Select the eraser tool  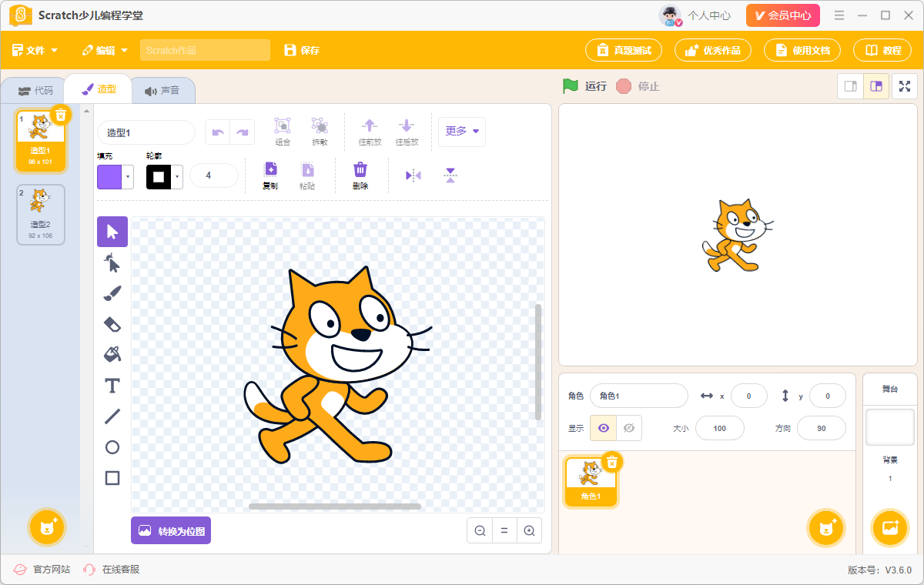[x=112, y=324]
